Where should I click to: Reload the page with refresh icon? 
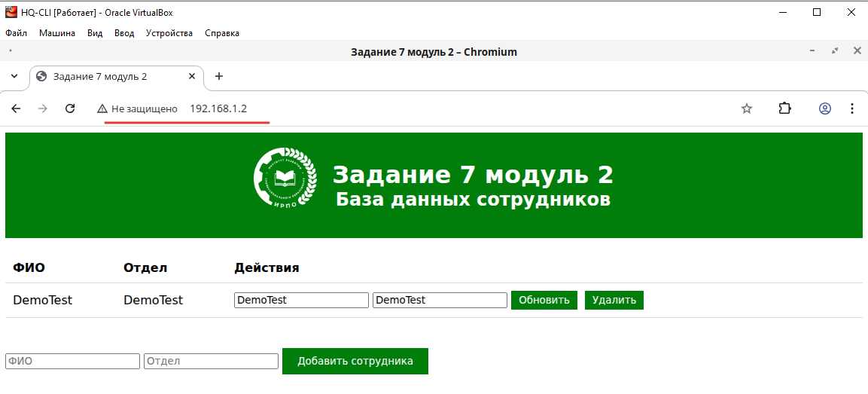[x=70, y=108]
